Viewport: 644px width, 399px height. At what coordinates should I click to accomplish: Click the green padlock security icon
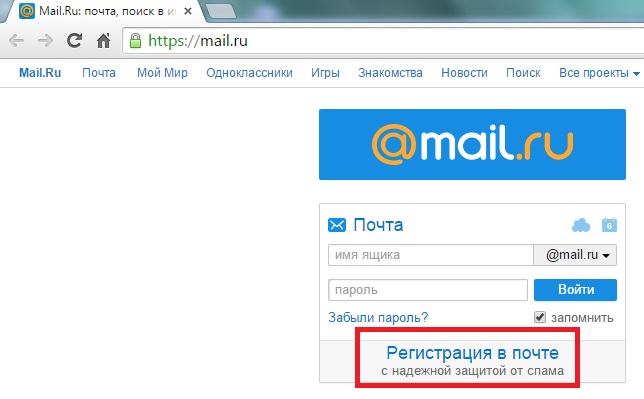[135, 41]
